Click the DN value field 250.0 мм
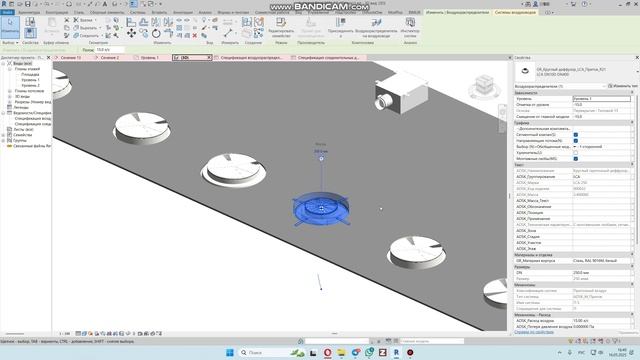The image size is (640, 360). click(602, 273)
